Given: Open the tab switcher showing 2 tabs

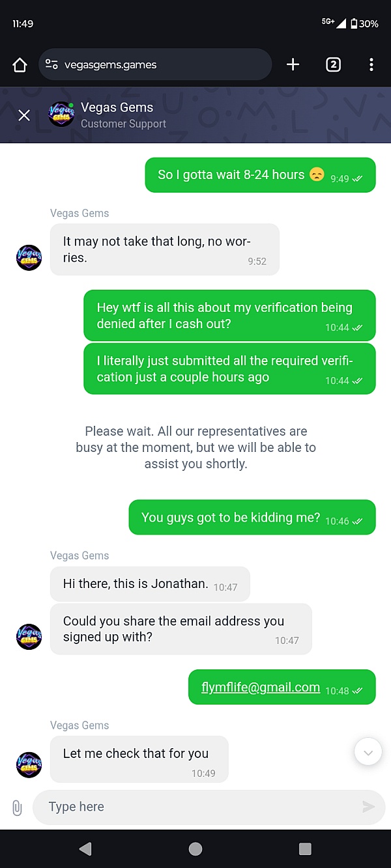Looking at the screenshot, I should (333, 64).
